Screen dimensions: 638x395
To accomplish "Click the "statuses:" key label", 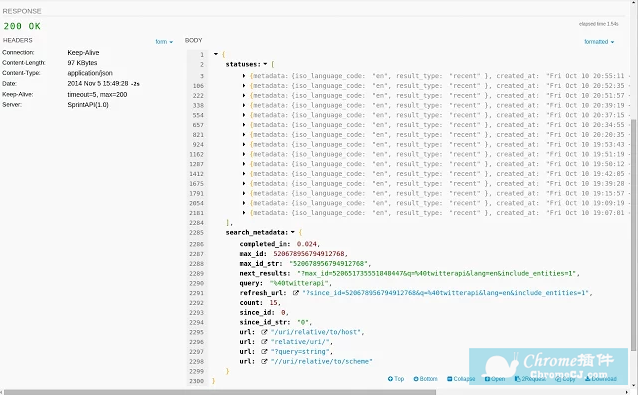I will coord(243,64).
